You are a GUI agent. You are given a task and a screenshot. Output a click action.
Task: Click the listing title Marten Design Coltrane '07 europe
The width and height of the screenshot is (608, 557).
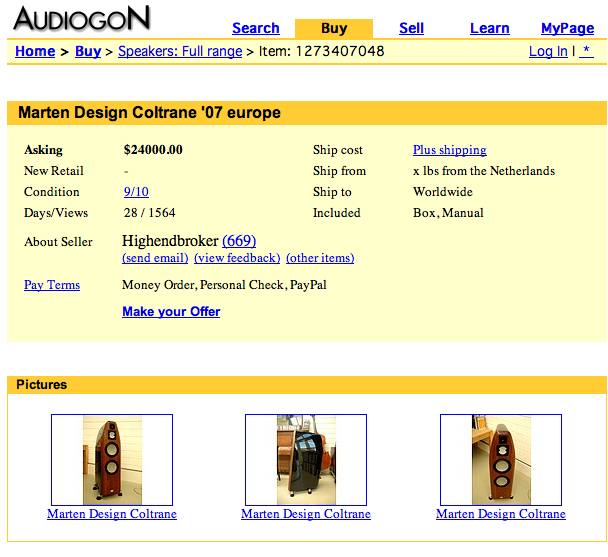[x=149, y=112]
